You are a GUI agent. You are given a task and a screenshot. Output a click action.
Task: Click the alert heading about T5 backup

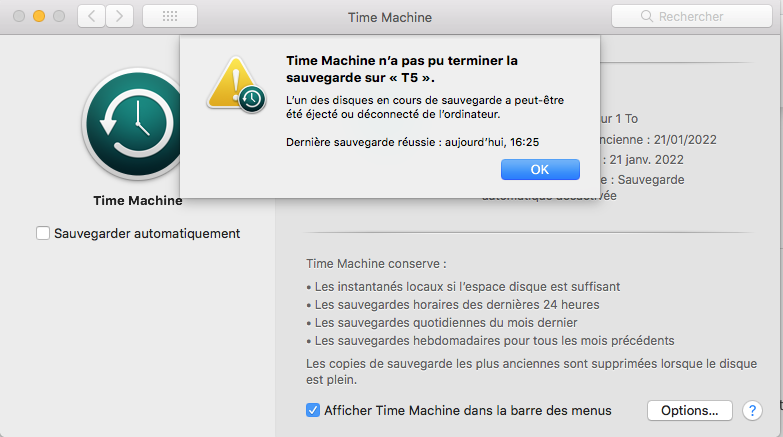coord(402,69)
